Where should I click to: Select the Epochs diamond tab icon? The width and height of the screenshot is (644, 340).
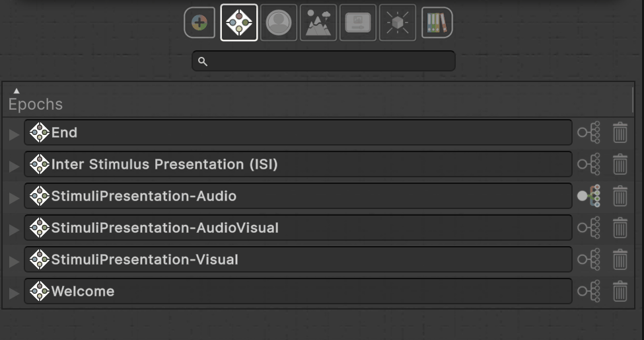tap(239, 22)
